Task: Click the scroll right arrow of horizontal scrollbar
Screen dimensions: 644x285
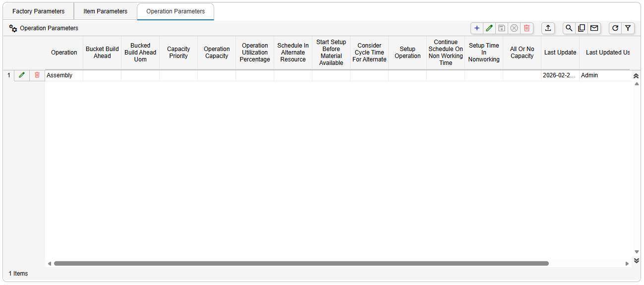Action: 627,264
